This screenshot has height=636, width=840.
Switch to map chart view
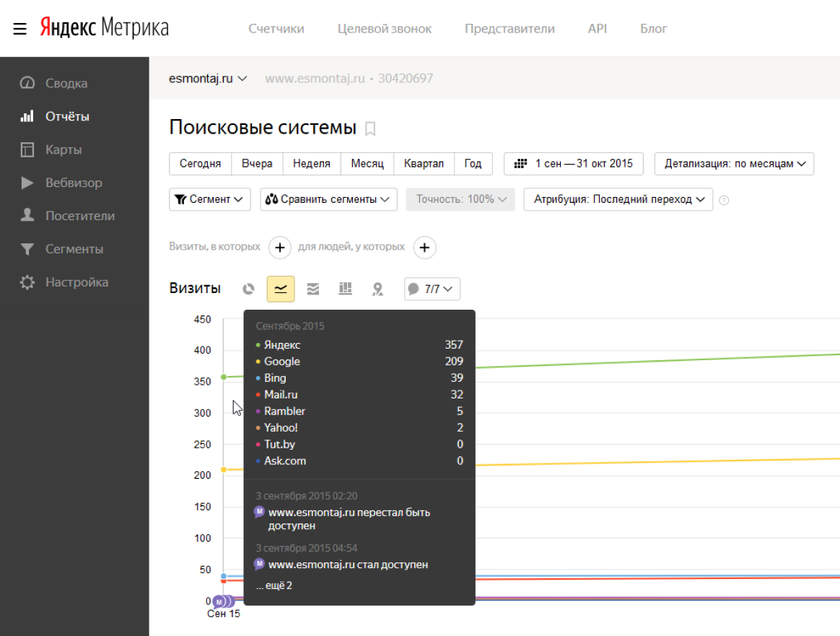[x=377, y=289]
